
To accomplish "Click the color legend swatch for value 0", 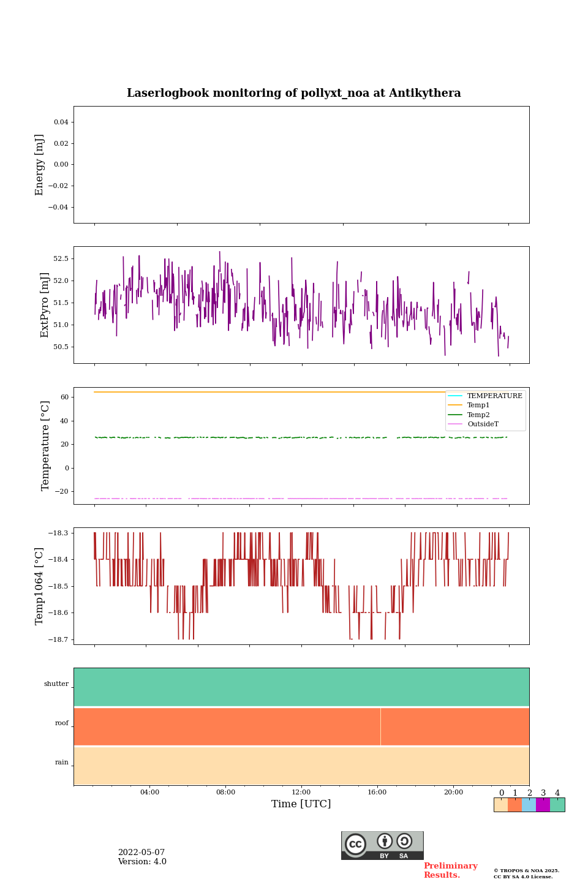I will click(x=501, y=805).
